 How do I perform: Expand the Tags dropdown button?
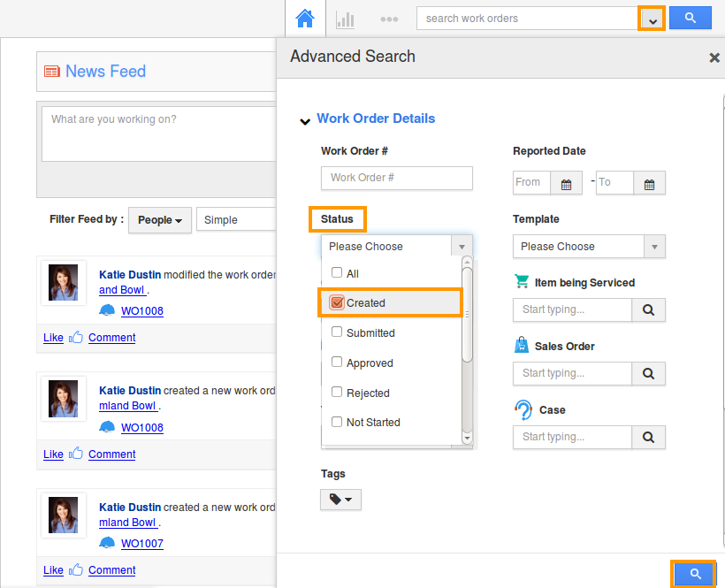point(340,500)
